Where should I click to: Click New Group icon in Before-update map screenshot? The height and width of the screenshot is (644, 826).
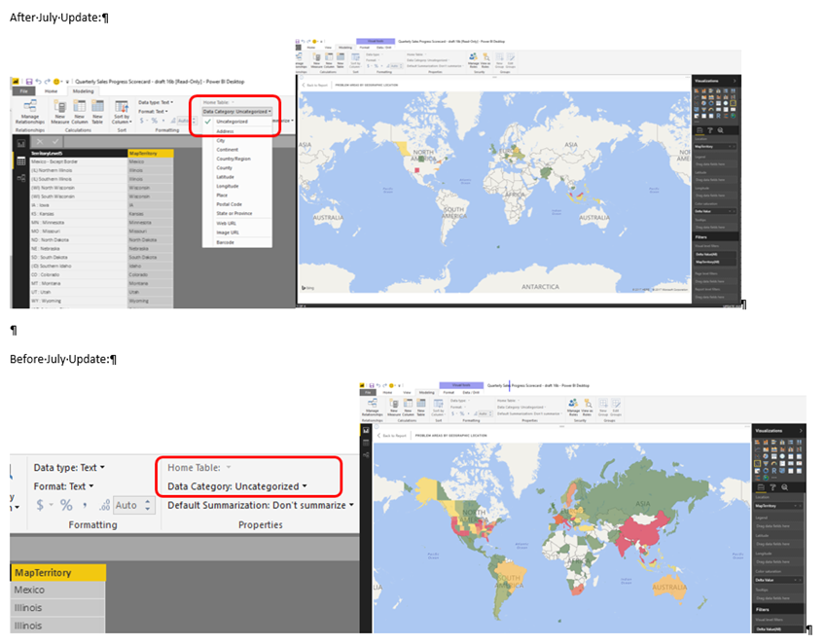[603, 407]
